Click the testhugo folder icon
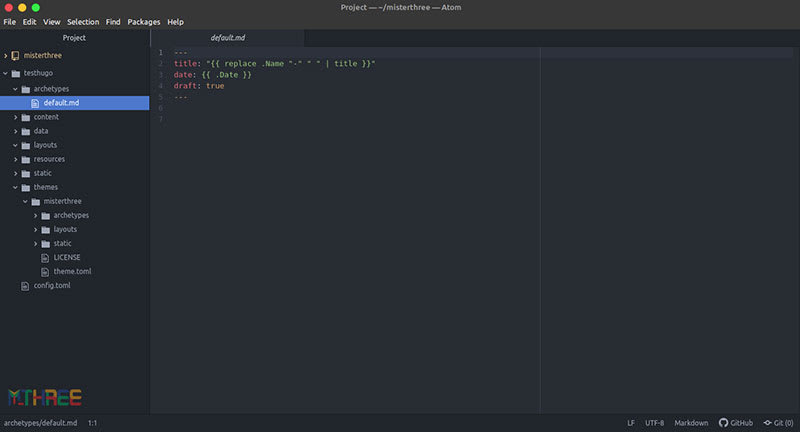800x432 pixels. click(x=16, y=73)
